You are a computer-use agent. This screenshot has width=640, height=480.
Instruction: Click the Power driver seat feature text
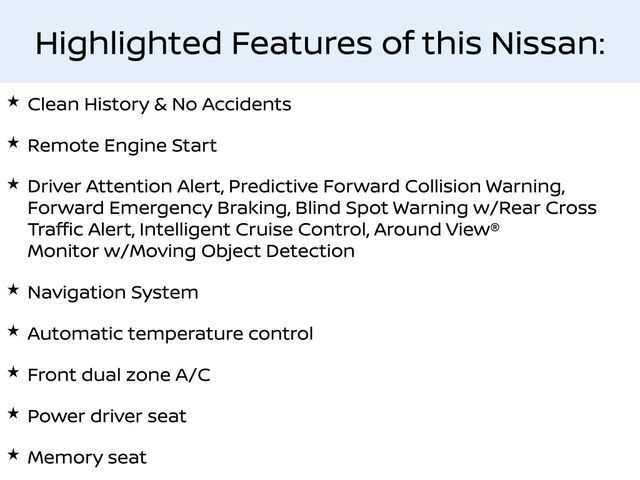coord(107,416)
